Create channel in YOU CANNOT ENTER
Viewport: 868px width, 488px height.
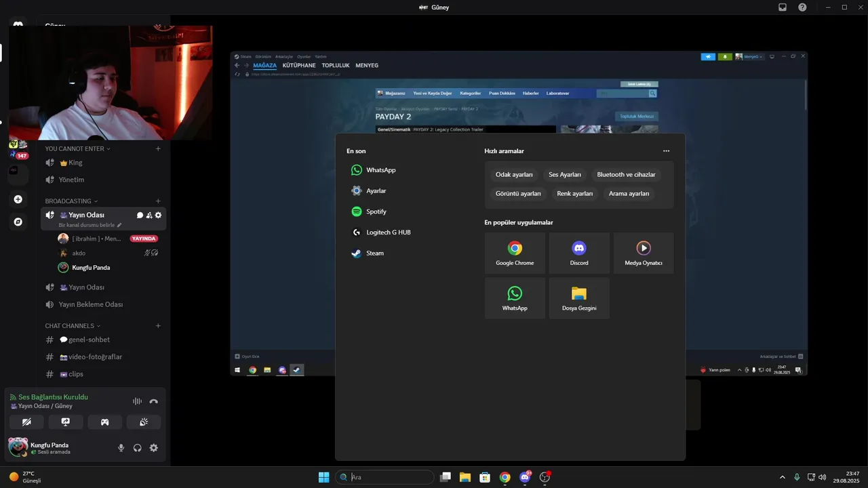tap(158, 148)
